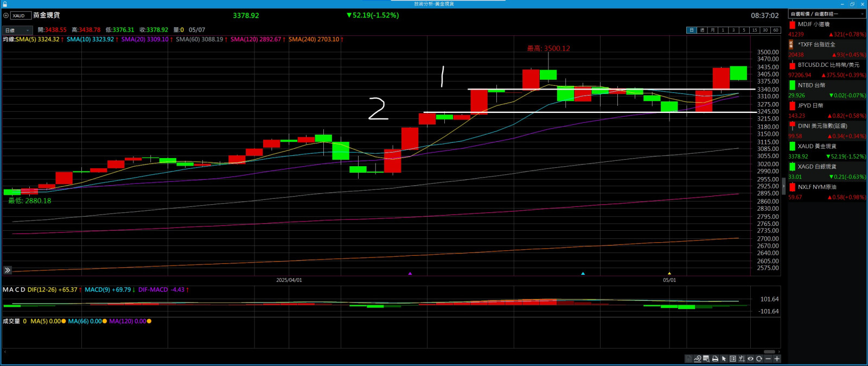The height and width of the screenshot is (366, 868).
Task: Click the 最高: 3500.12 high label
Action: click(548, 48)
